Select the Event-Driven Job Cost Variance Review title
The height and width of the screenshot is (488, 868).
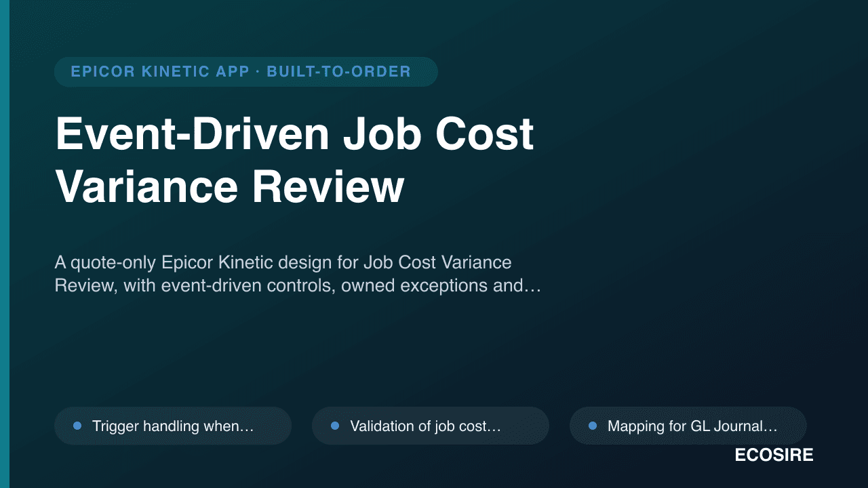click(x=295, y=161)
